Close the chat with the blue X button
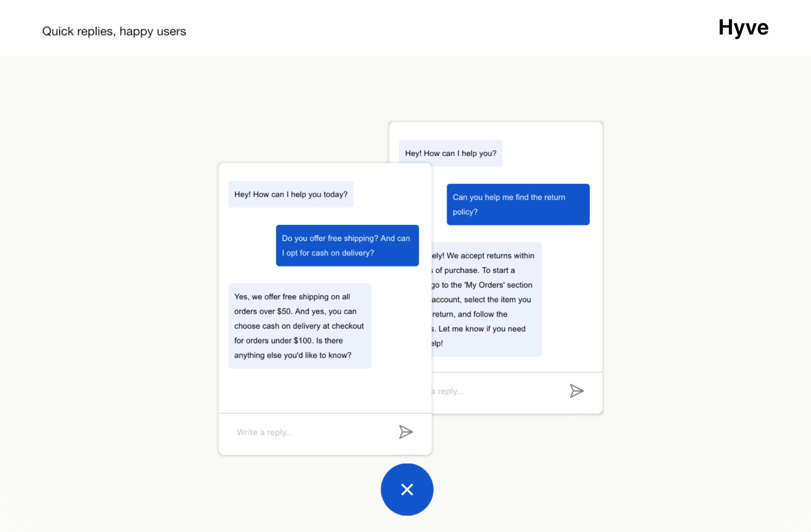 tap(407, 489)
